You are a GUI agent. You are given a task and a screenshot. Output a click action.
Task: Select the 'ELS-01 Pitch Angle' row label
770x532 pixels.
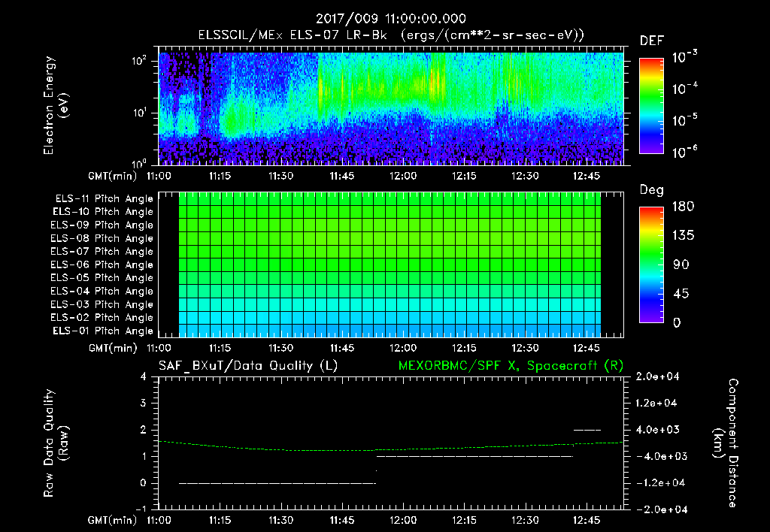point(103,331)
